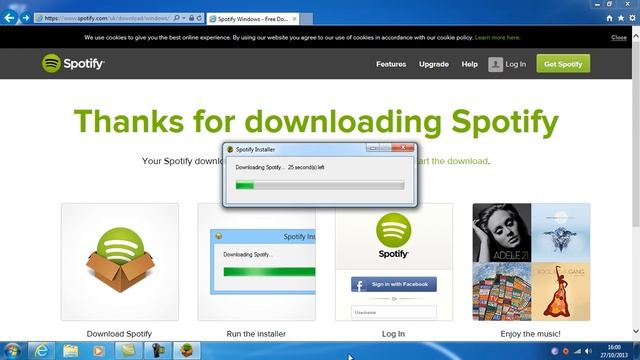Open the media player taskbar icon

pos(98,351)
